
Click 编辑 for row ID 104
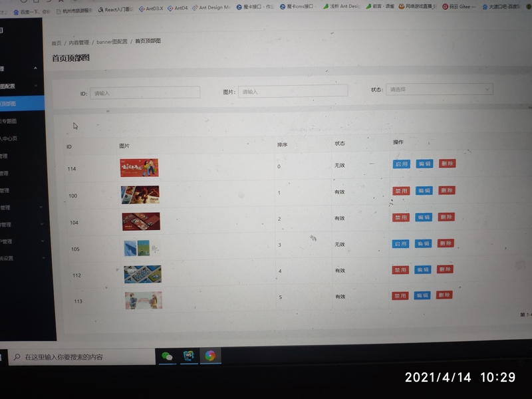point(424,217)
